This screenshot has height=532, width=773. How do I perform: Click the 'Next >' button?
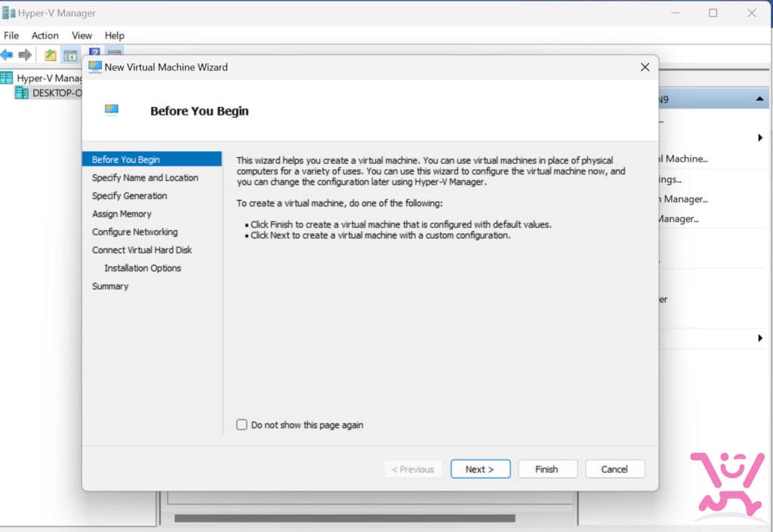click(480, 469)
